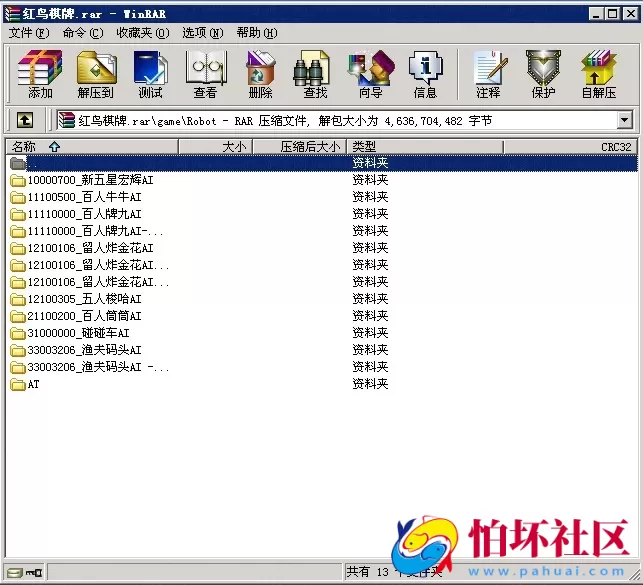Select folder 21100200_百人筒筒AI
The width and height of the screenshot is (643, 585).
pyautogui.click(x=84, y=316)
